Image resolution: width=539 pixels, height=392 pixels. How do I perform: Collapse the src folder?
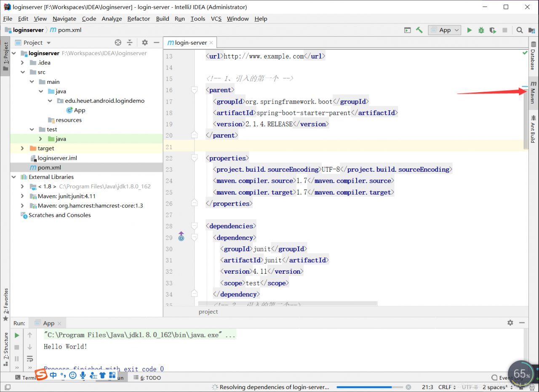[x=23, y=72]
